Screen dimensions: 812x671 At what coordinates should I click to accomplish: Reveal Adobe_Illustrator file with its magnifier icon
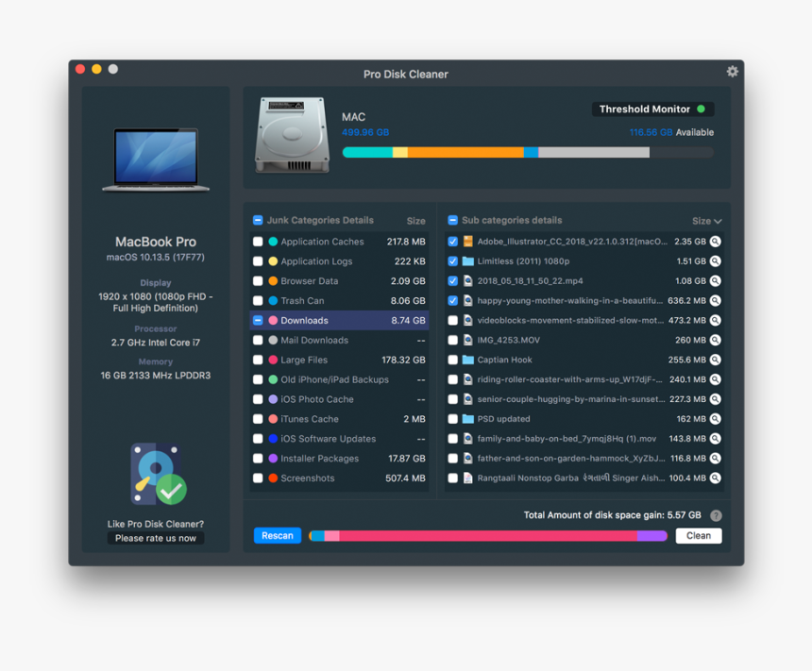[x=715, y=242]
